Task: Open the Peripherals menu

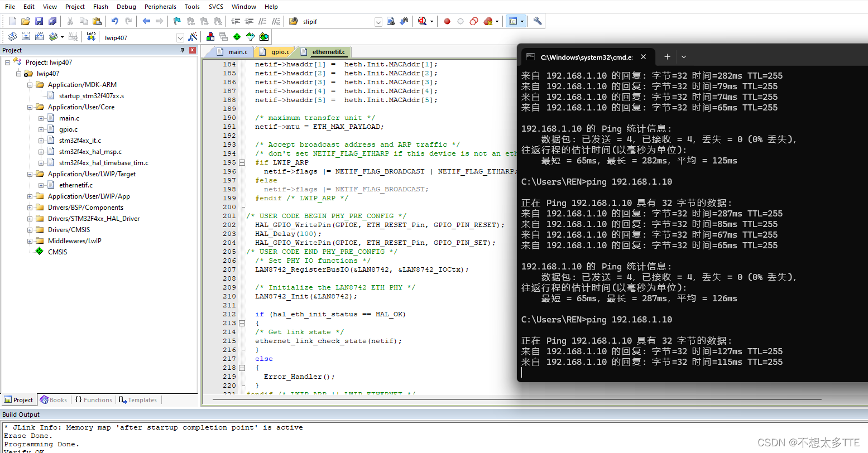Action: click(x=160, y=7)
